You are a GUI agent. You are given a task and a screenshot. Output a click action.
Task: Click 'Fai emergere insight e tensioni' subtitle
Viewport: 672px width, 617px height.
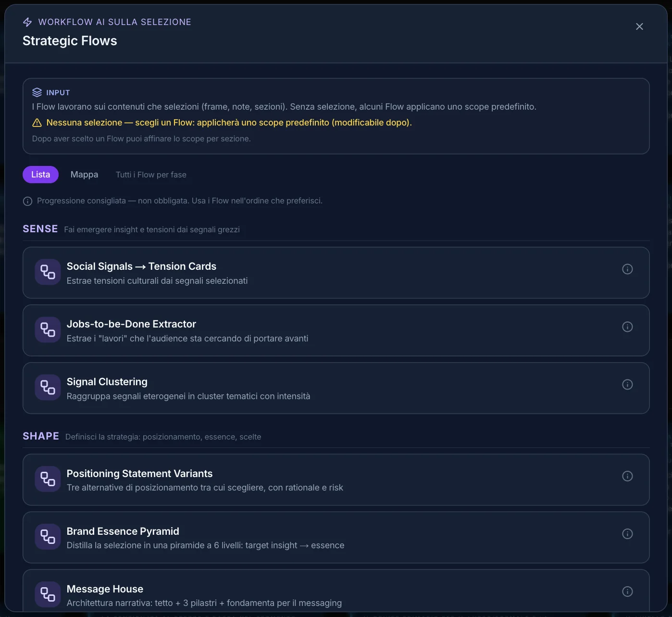[152, 230]
